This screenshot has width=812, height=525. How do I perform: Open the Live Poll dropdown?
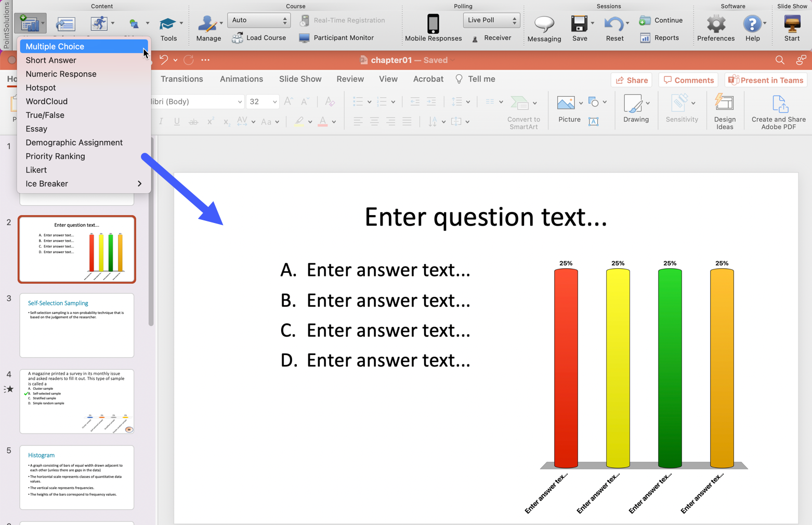coord(491,20)
